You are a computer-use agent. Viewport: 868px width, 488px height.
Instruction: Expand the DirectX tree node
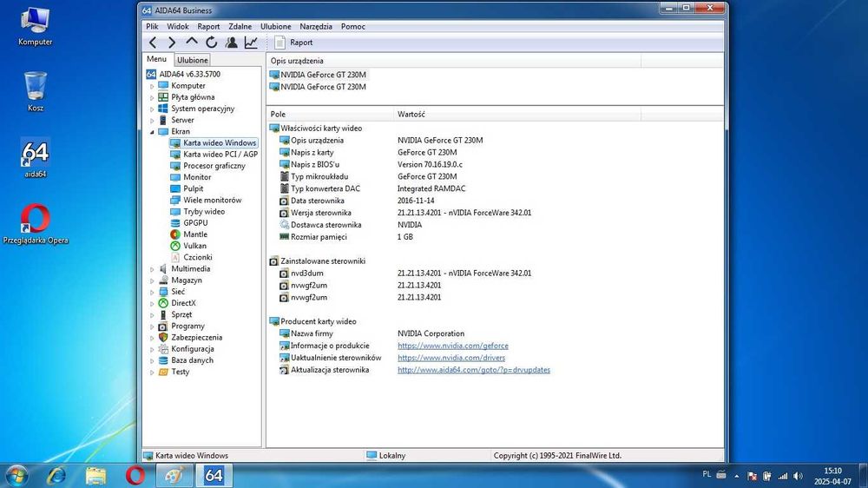coord(152,304)
